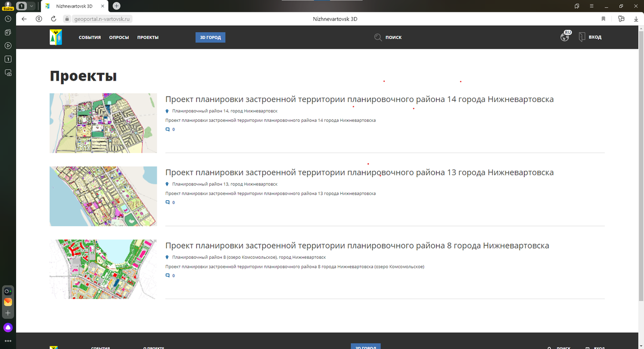The height and width of the screenshot is (349, 644).
Task: Click the 3D ГОРОД button in the footer
Action: pos(365,347)
